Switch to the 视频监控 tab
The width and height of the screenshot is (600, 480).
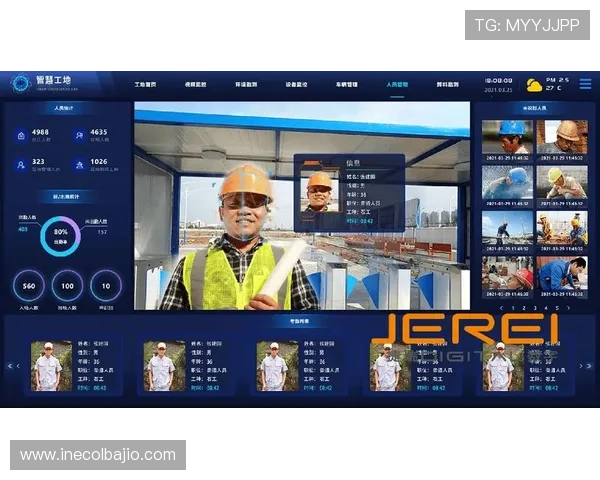(196, 85)
